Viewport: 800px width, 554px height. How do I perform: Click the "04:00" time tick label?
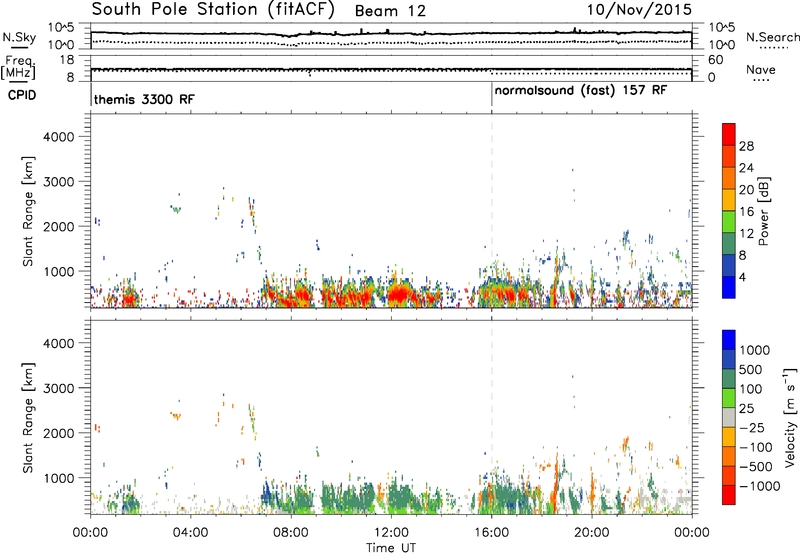pyautogui.click(x=190, y=533)
